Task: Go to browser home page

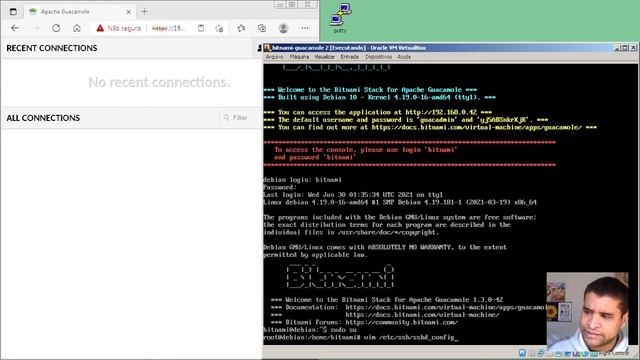Action: [77, 28]
